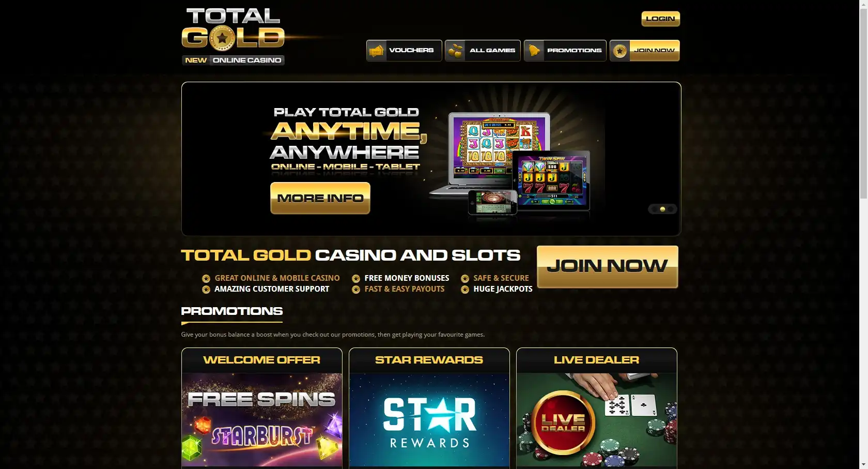Go to the Promotions menu item
This screenshot has height=469, width=868.
565,51
